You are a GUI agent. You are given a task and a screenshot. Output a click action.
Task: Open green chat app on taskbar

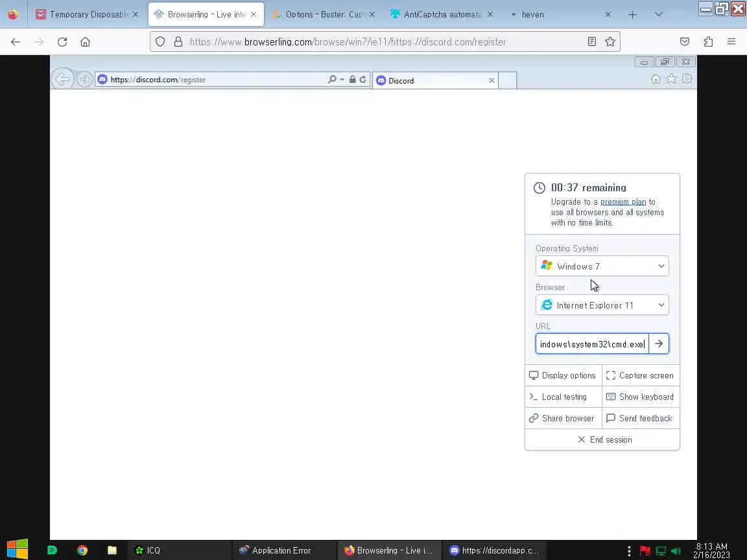53,550
